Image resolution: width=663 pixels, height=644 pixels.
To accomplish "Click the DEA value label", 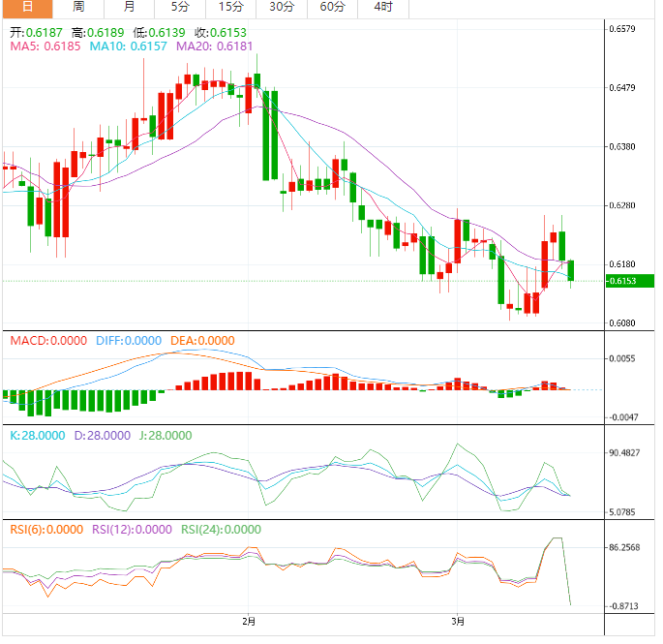I will click(202, 341).
